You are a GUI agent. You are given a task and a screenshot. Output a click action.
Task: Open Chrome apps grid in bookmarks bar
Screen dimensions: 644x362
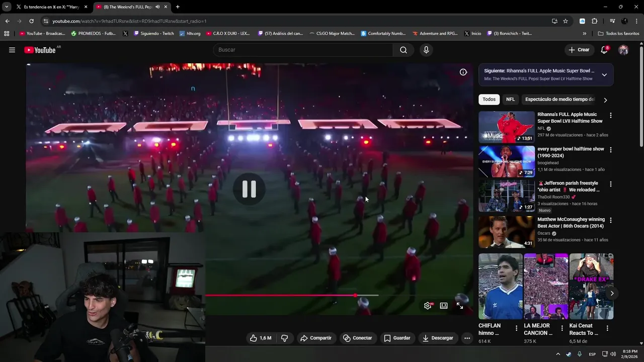click(x=7, y=34)
